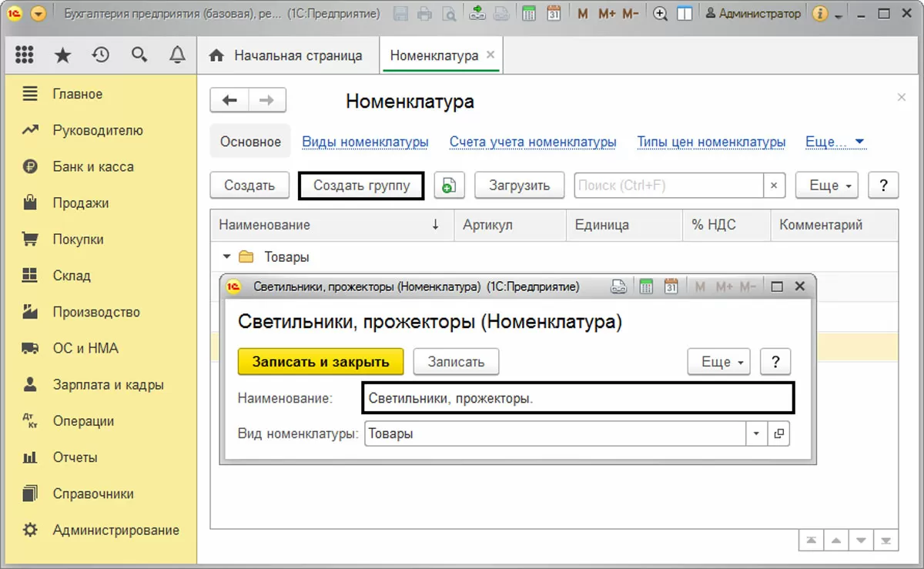Open the Зарплата и кадры section

click(109, 385)
